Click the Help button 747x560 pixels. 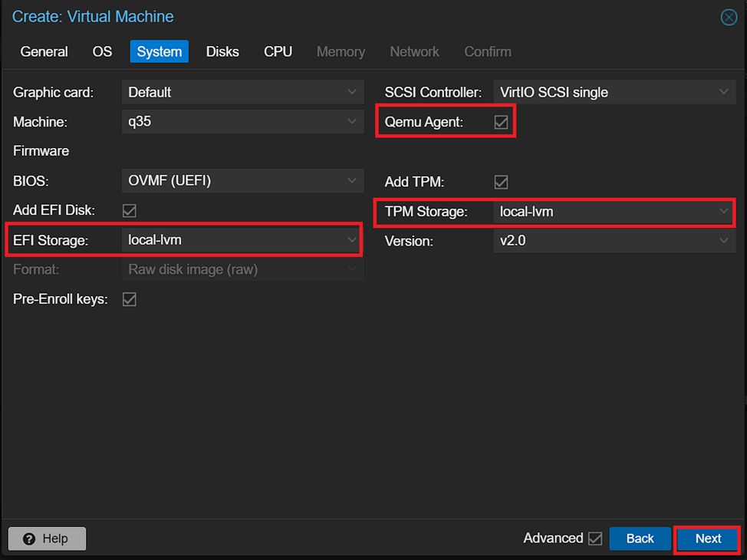tap(47, 539)
